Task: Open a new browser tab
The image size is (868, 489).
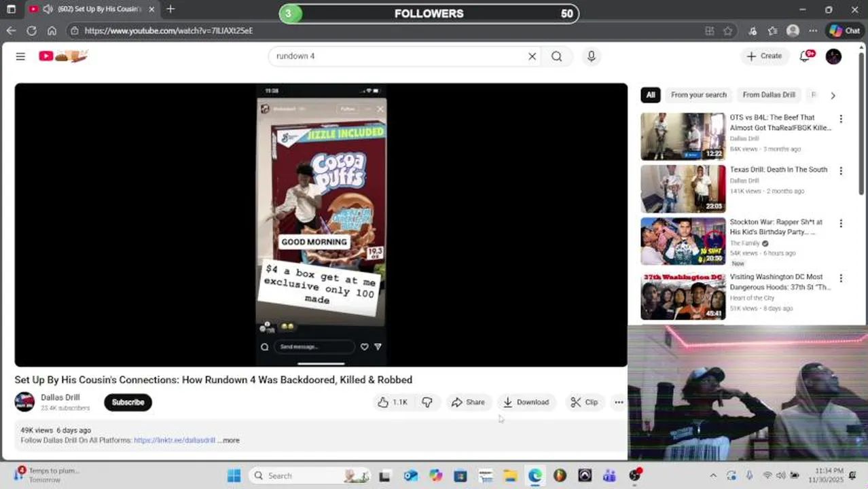Action: click(170, 10)
